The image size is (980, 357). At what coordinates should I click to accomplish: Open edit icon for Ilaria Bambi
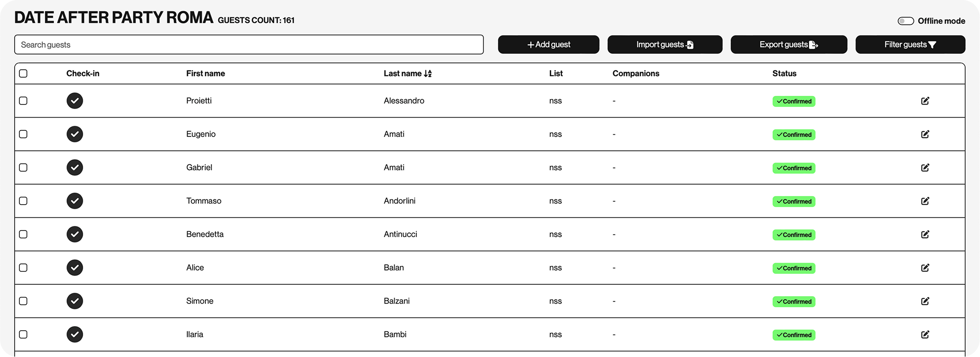925,335
